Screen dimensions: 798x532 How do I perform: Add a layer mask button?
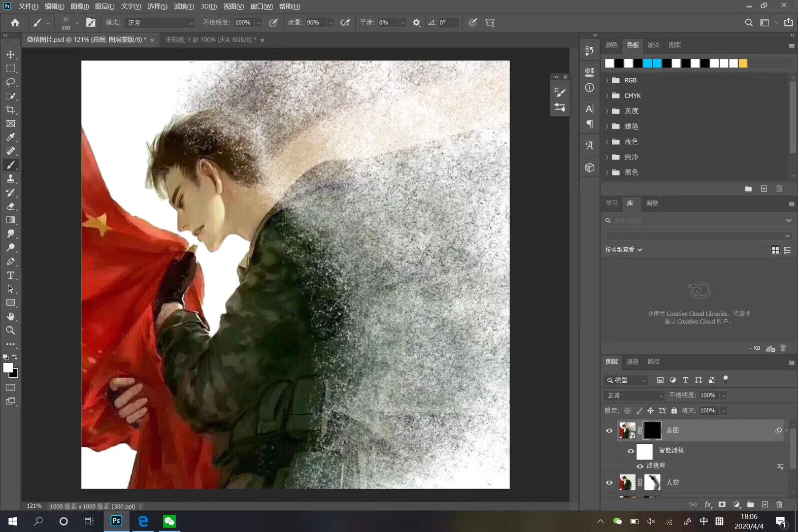pos(722,504)
